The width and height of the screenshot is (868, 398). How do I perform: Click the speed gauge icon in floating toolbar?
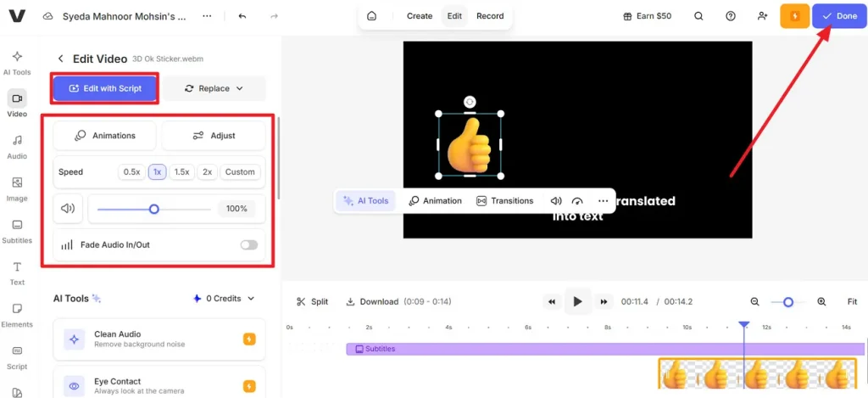(x=577, y=200)
